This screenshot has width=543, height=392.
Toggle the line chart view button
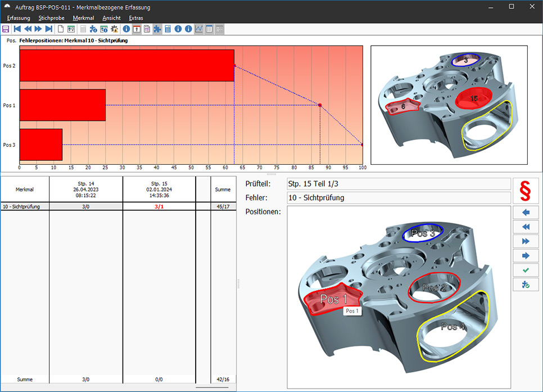pyautogui.click(x=199, y=29)
